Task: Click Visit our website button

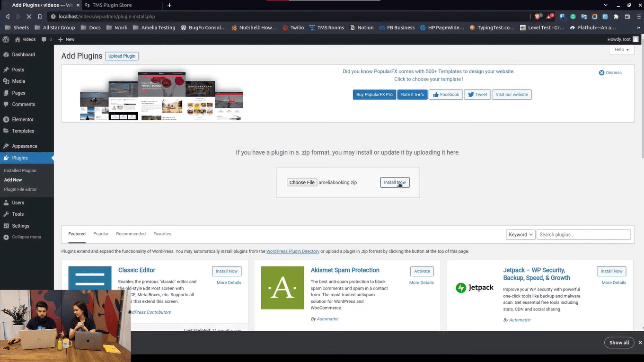Action: 512,95
